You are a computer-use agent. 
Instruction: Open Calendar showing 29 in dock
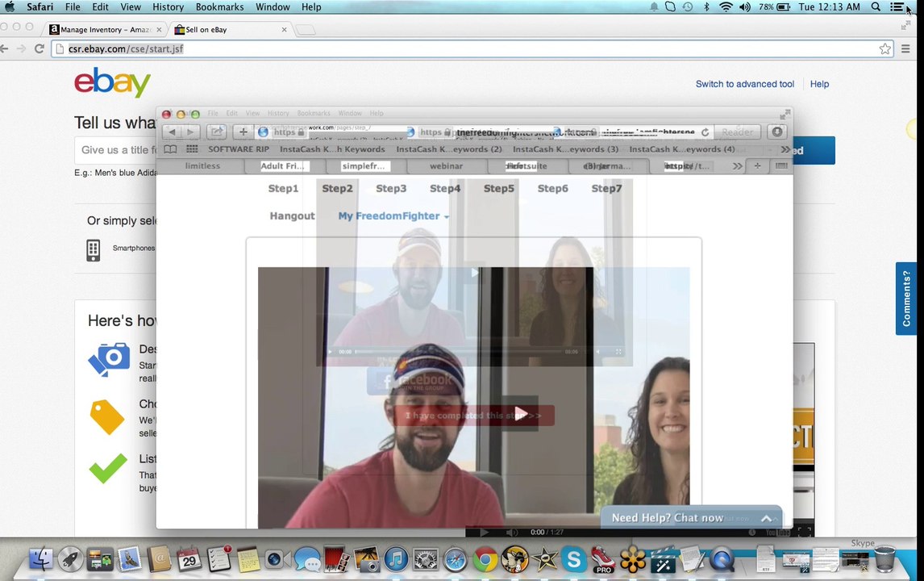point(189,558)
